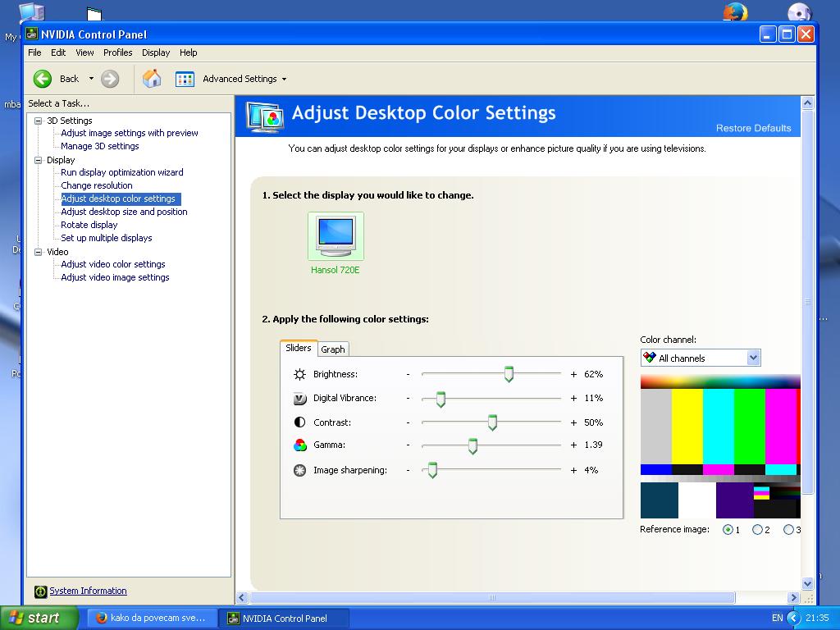Click the color bars reference image
This screenshot has height=630, width=840.
coord(720,446)
